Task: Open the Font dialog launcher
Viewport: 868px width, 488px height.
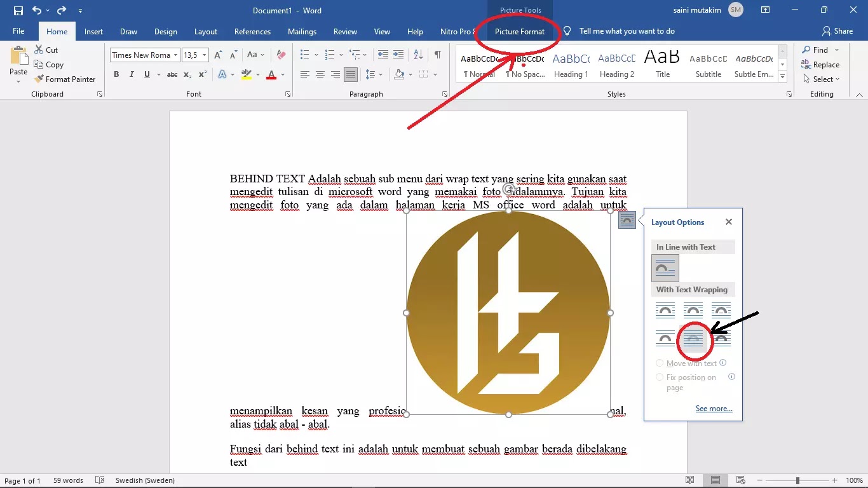Action: 288,94
